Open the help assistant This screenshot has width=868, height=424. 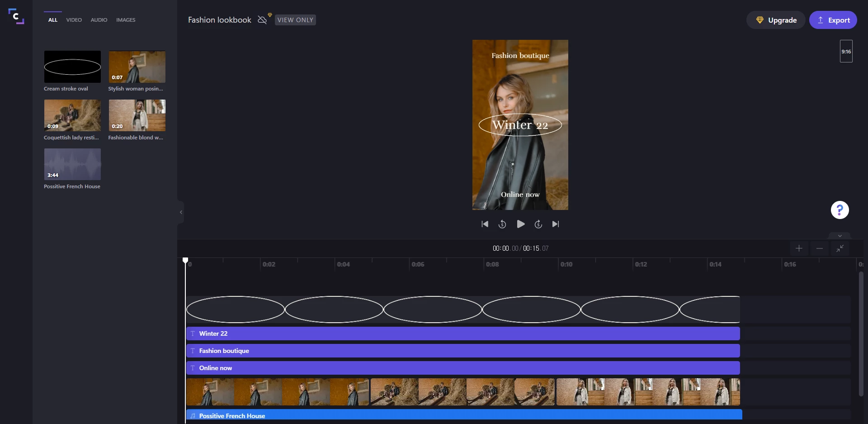[x=840, y=210]
